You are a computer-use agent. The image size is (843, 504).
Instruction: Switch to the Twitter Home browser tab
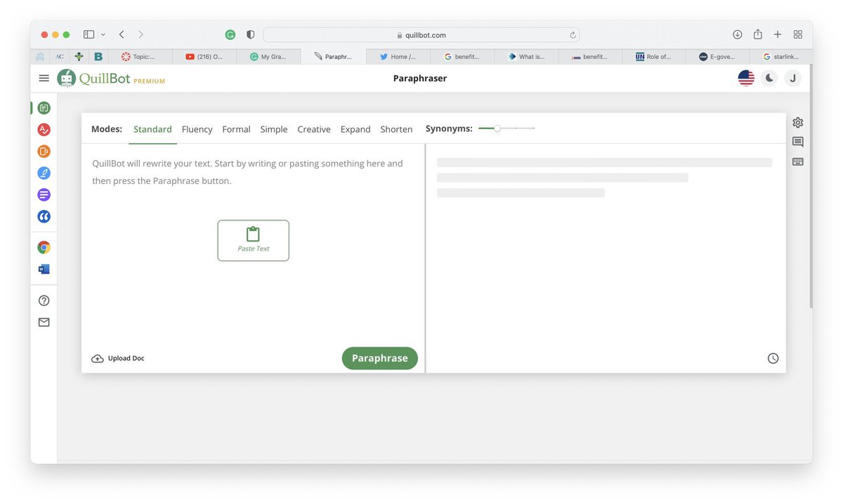(398, 57)
